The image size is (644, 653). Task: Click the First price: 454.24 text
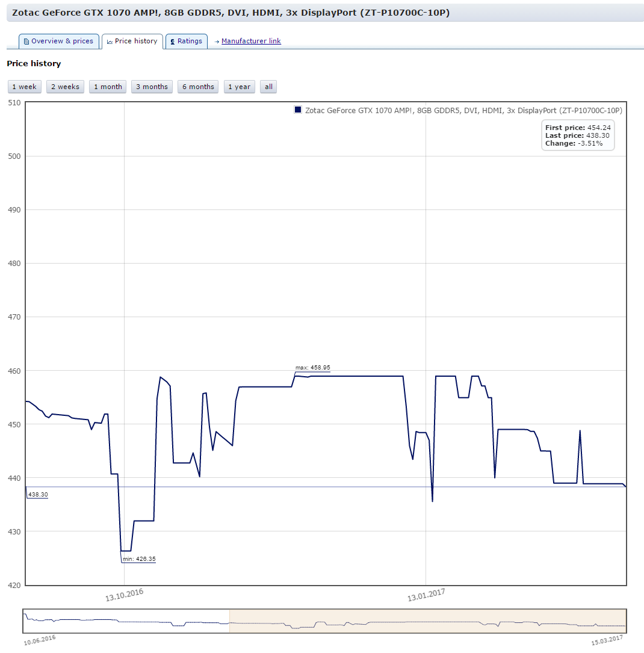[x=578, y=128]
